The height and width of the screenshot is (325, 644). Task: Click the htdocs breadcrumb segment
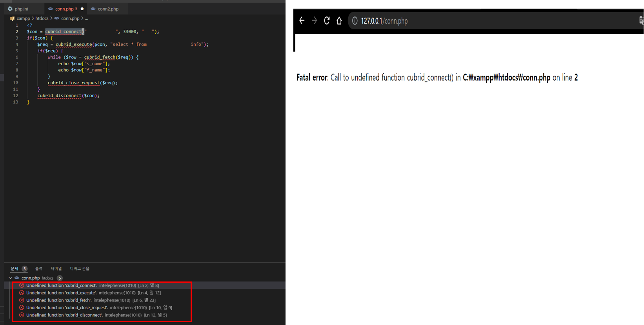[x=42, y=18]
